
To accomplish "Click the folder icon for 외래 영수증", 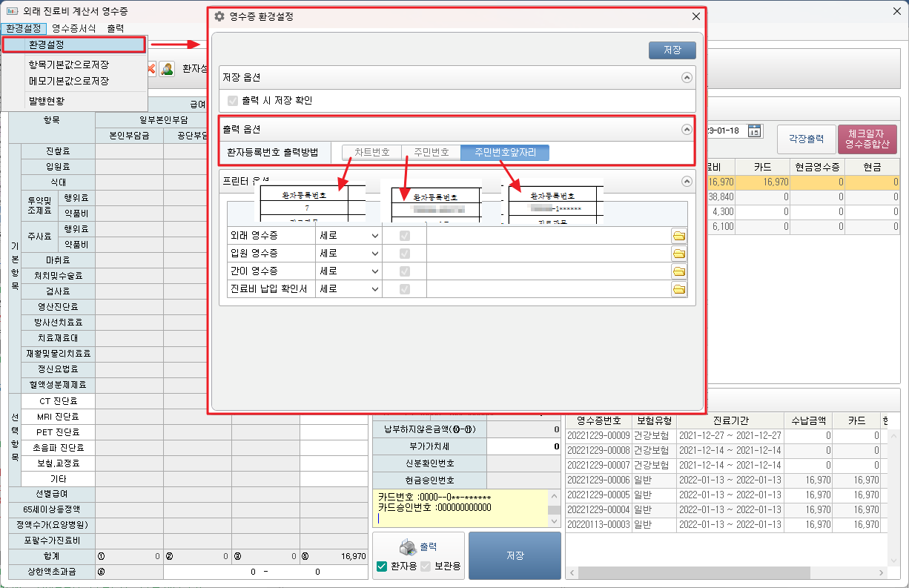I will (x=678, y=236).
